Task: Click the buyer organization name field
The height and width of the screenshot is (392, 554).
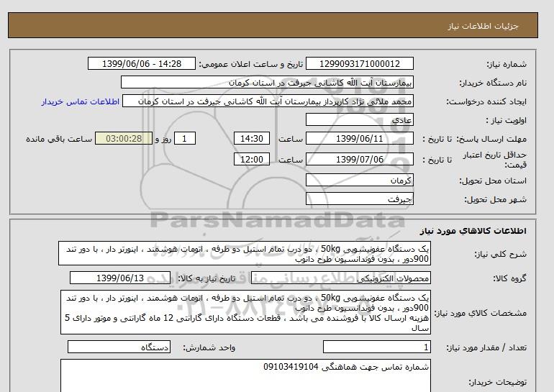Action: 267,82
